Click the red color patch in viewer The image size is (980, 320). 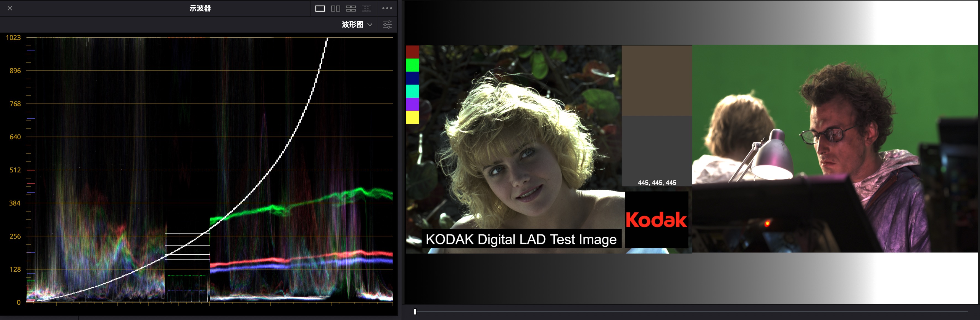[x=412, y=52]
